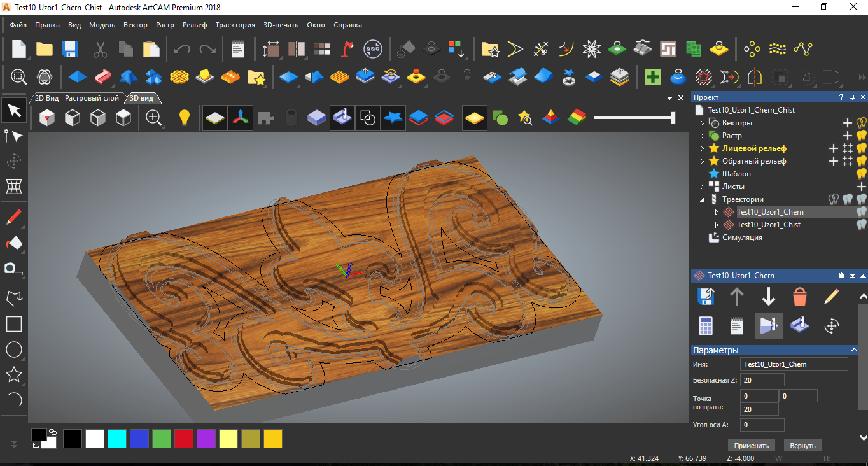Expand the Test10_Uzor1_Chern toolpath node
The height and width of the screenshot is (466, 868).
(x=717, y=212)
